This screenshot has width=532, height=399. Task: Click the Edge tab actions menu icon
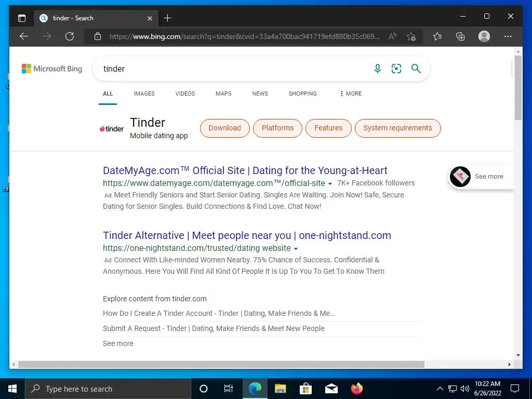[x=22, y=18]
